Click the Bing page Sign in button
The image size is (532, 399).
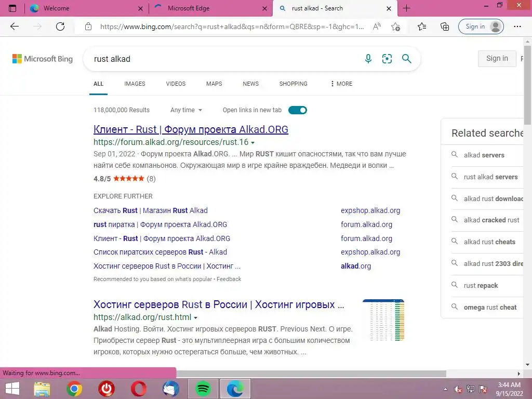(497, 58)
